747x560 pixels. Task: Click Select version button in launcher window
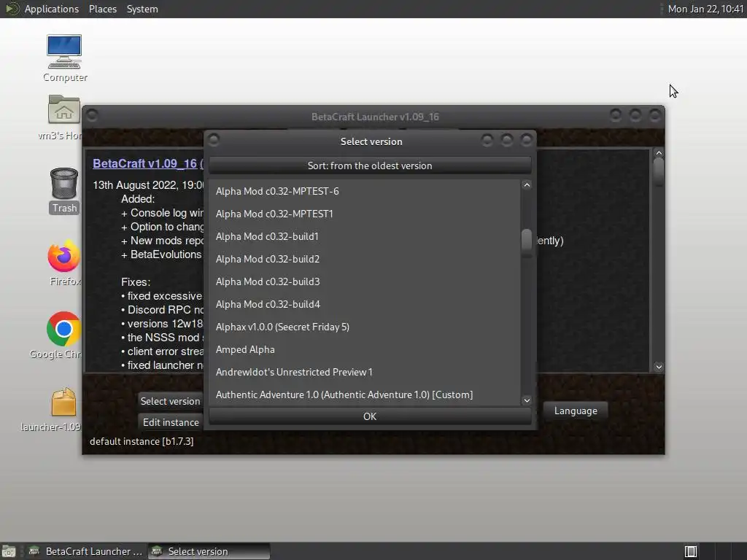[170, 401]
